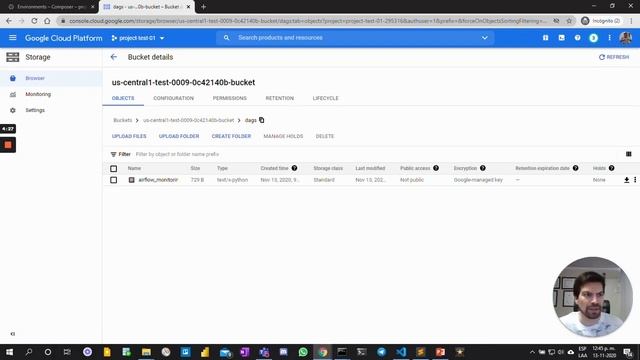Image resolution: width=640 pixels, height=360 pixels.
Task: Open the project test-01 selector dropdown
Action: pyautogui.click(x=138, y=38)
